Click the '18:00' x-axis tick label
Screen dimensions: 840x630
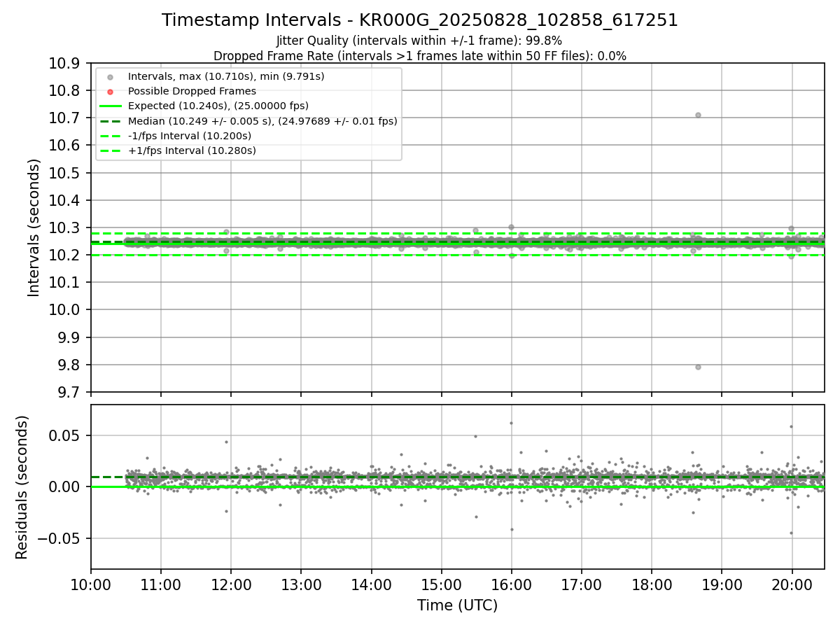click(x=652, y=584)
